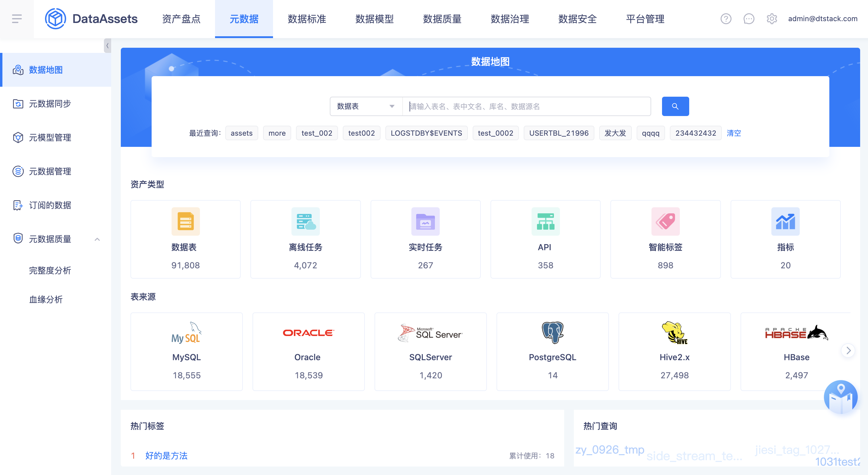
Task: Open 元数据同步 in the sidebar
Action: tap(50, 104)
